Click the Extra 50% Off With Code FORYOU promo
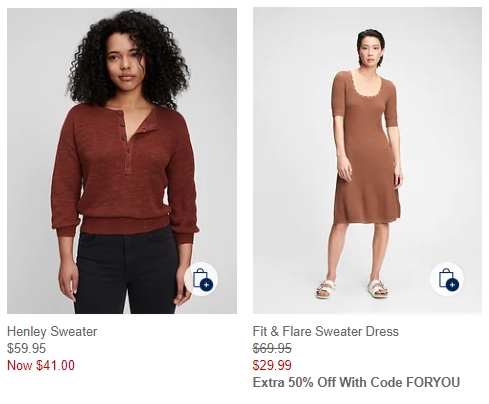 356,382
